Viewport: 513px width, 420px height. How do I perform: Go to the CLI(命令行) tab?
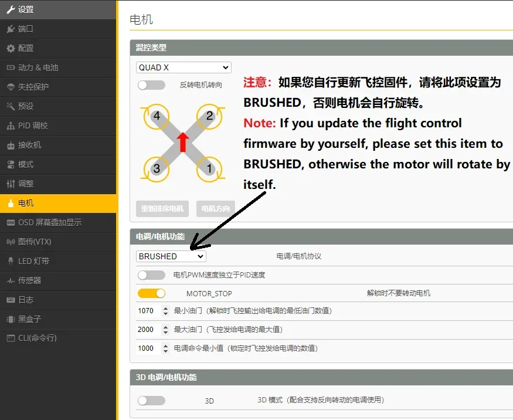coord(37,338)
